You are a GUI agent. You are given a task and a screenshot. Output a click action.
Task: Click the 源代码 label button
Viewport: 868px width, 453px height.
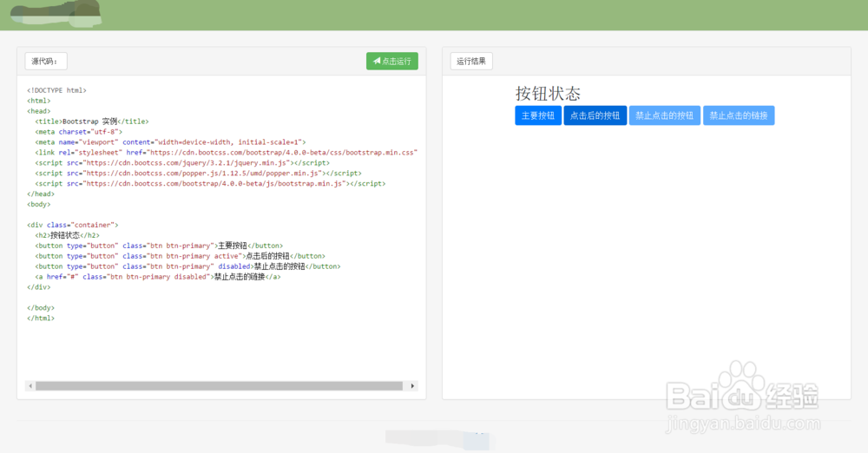46,61
